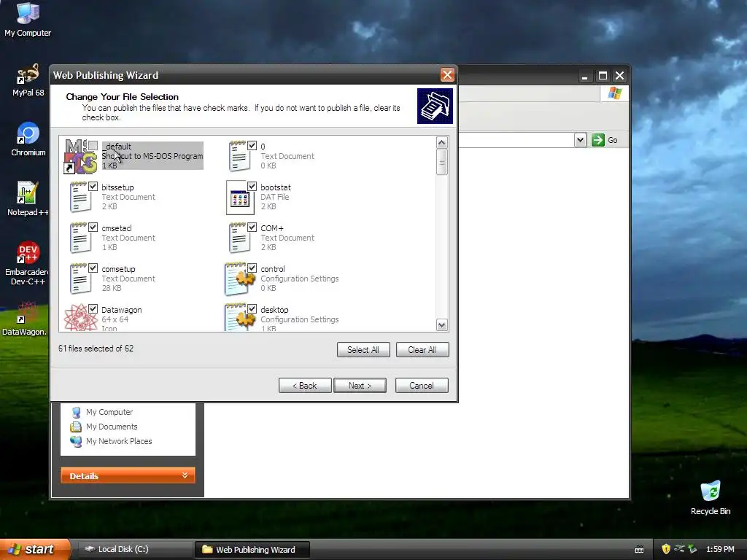The height and width of the screenshot is (560, 747).
Task: Select the Notepad++ desktop shortcut
Action: coord(28,198)
